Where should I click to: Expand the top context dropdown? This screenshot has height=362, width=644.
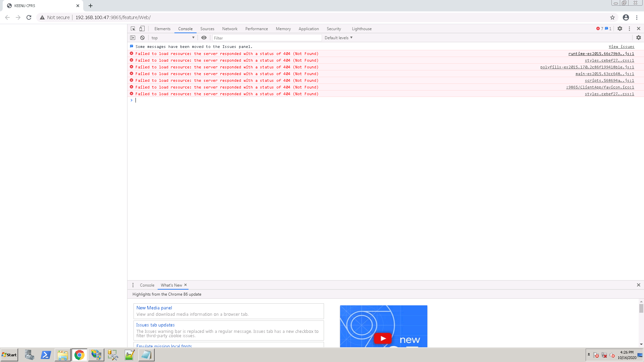[x=173, y=38]
